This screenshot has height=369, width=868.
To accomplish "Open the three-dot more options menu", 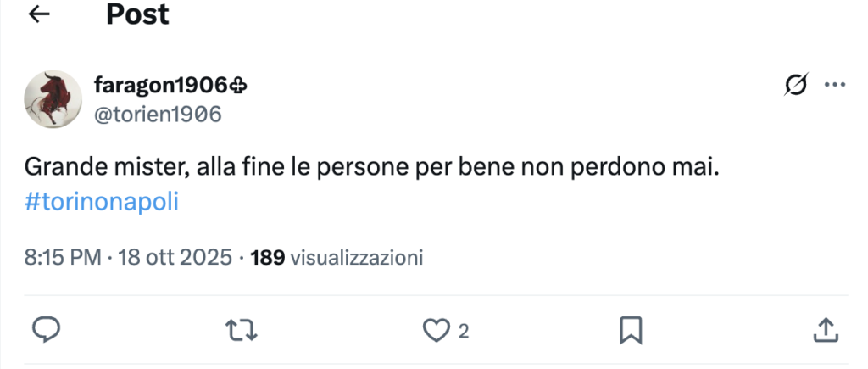I will pos(835,85).
